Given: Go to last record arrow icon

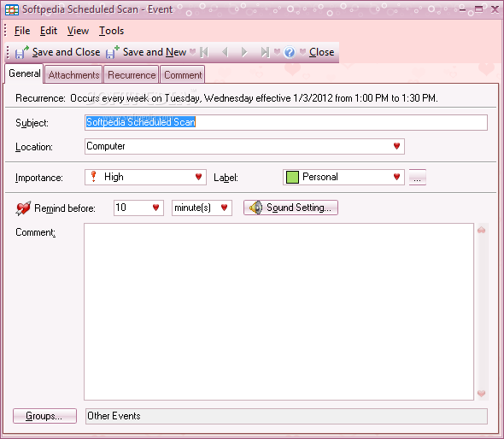Looking at the screenshot, I should [265, 52].
